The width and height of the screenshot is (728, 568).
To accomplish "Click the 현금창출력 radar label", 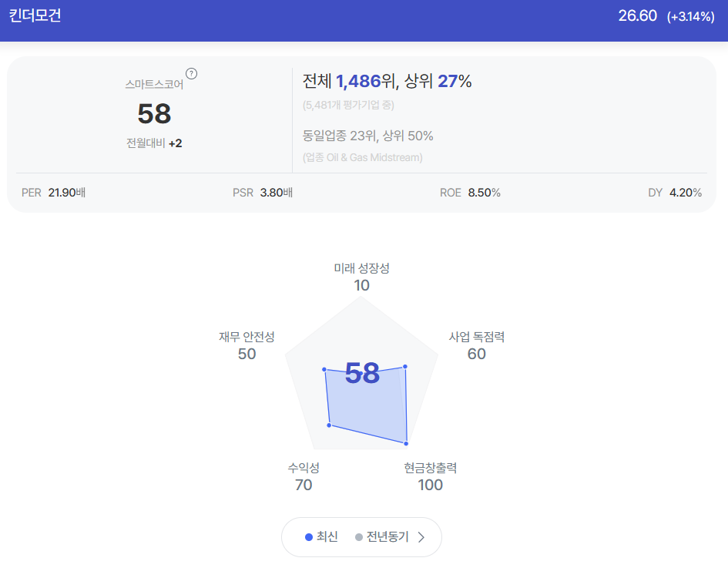I will pyautogui.click(x=431, y=468).
